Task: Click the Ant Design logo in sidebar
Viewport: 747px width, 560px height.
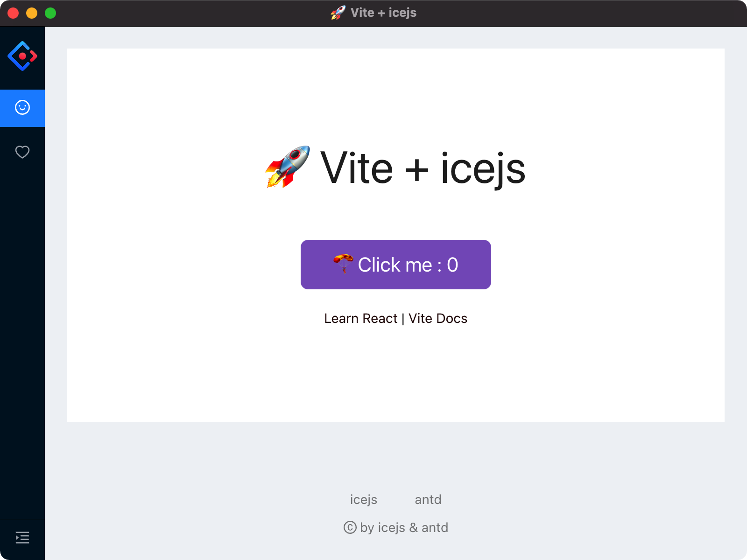Action: [22, 56]
